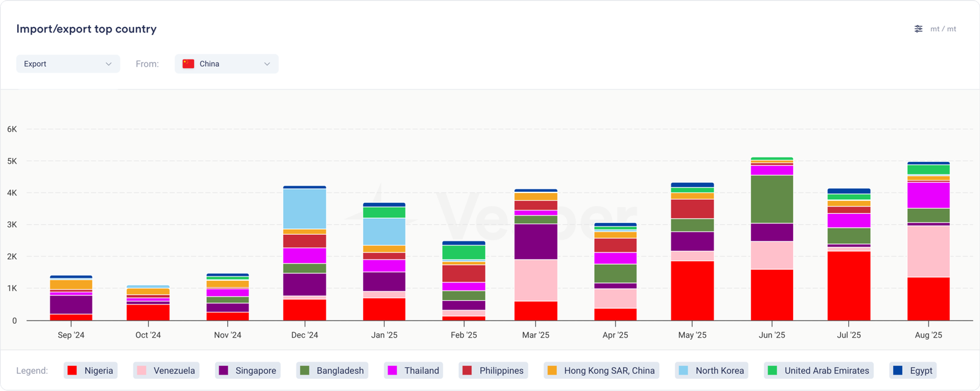980x391 pixels.
Task: Open the Export type dropdown
Action: coord(67,64)
